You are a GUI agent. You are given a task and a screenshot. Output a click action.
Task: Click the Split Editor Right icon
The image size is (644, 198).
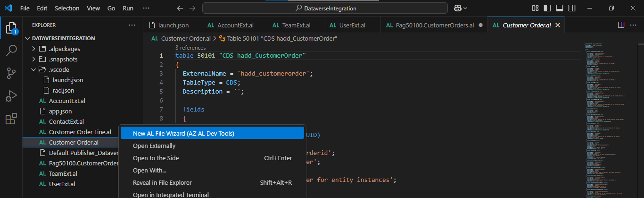coord(621,25)
